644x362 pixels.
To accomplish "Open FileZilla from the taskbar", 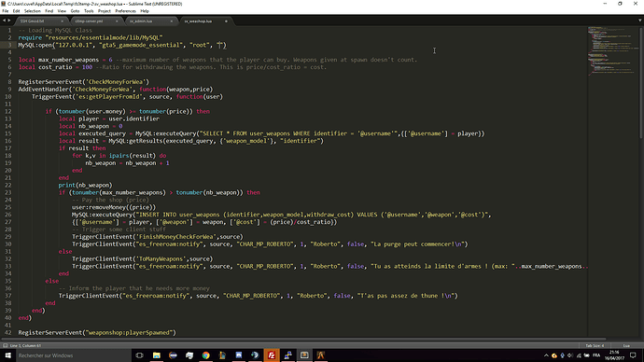I will pos(272,355).
